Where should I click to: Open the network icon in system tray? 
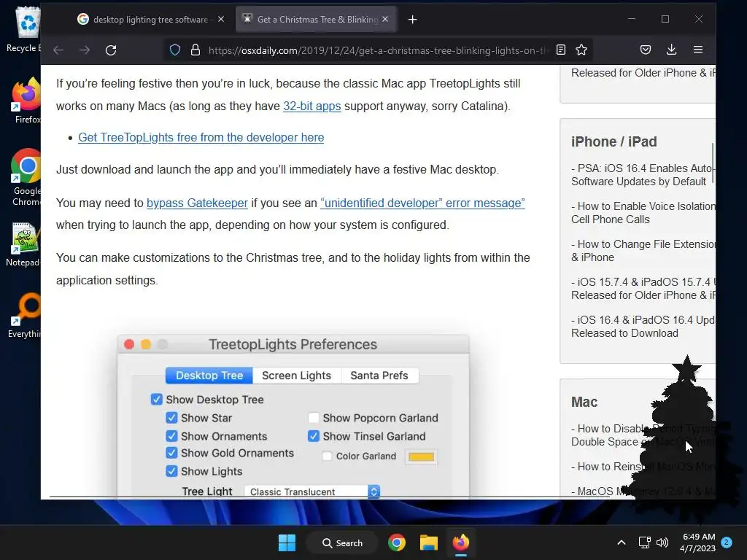[644, 542]
